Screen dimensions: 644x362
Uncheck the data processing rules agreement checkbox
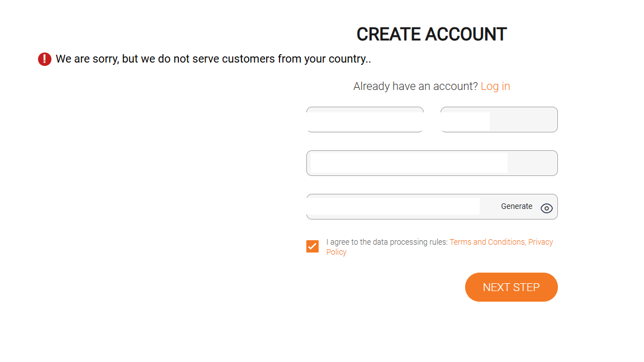coord(312,246)
